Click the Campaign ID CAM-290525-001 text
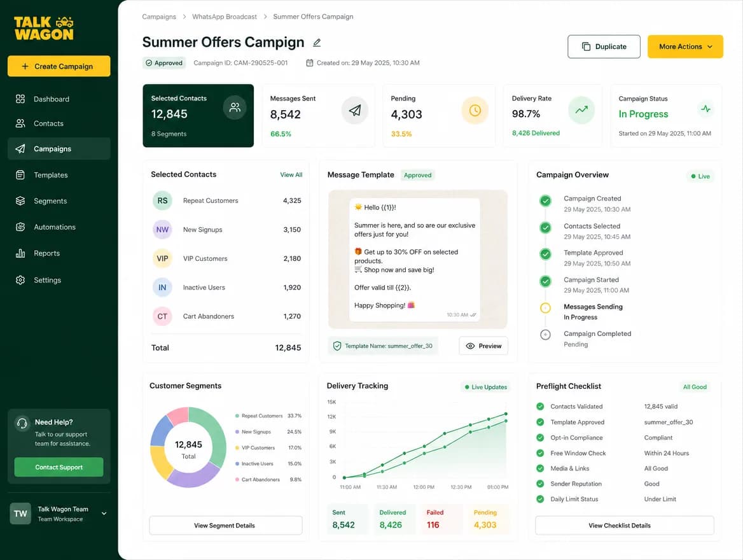 pyautogui.click(x=240, y=62)
